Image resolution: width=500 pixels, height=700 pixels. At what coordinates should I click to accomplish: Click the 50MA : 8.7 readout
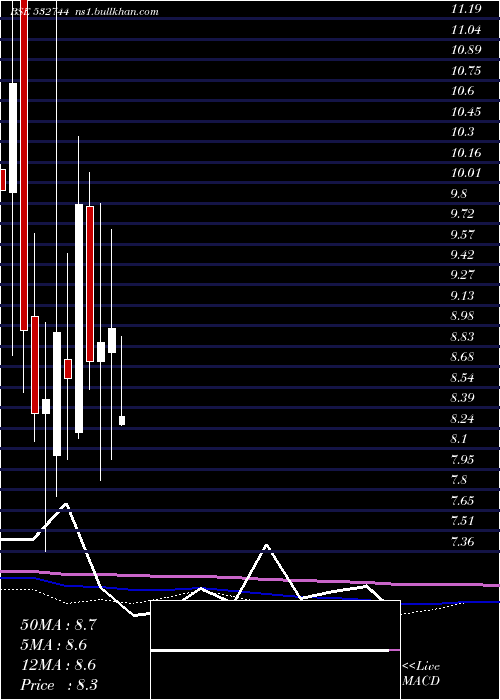point(57,625)
